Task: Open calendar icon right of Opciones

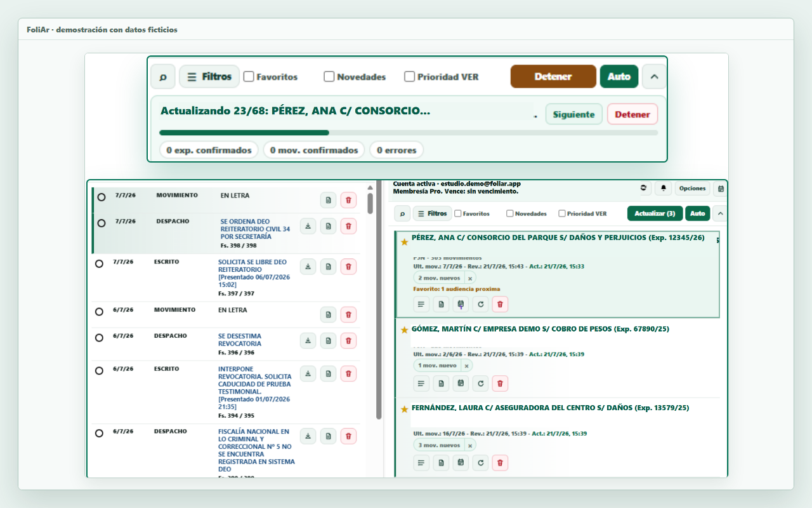Action: (721, 188)
